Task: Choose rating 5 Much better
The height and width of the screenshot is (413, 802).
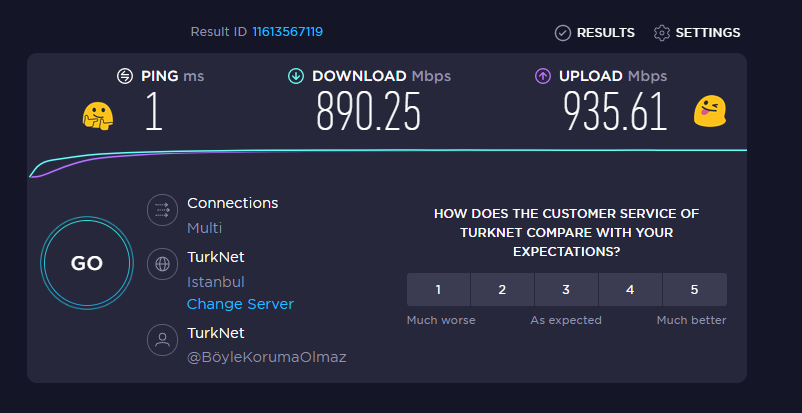Action: [x=695, y=290]
